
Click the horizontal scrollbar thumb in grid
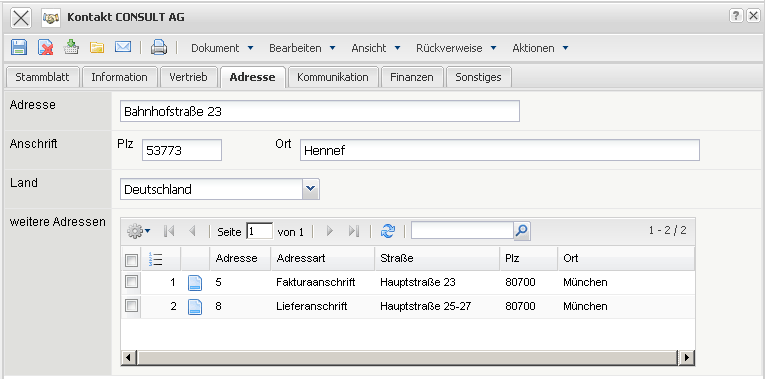click(x=408, y=357)
